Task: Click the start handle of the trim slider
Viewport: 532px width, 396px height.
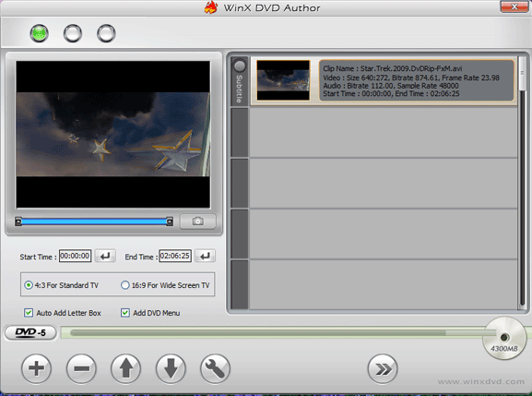Action: (18, 222)
